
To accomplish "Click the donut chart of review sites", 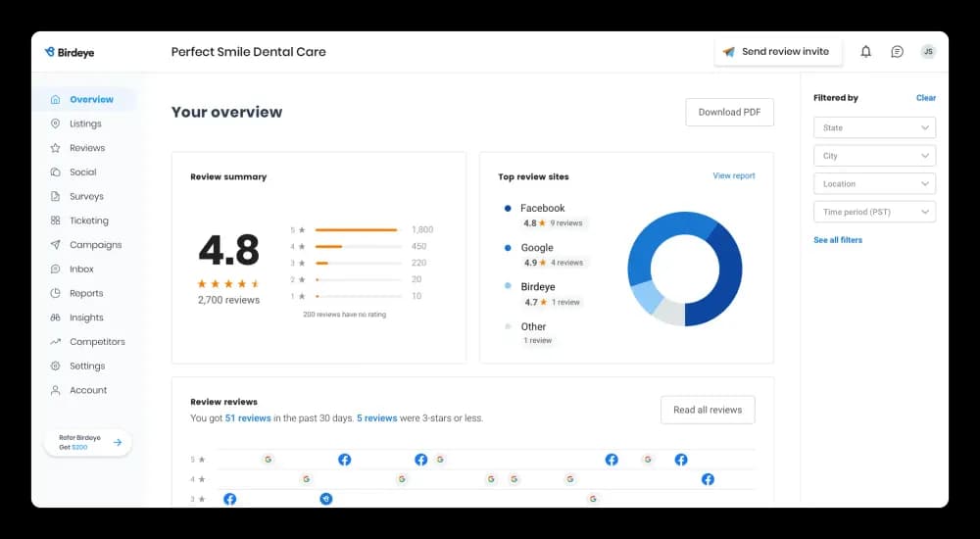I will pos(685,274).
